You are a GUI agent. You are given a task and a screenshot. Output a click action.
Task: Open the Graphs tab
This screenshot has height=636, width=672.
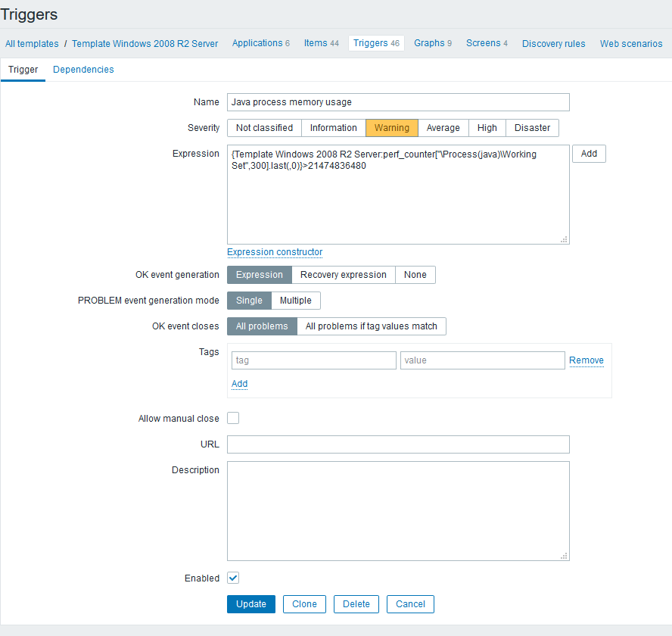click(433, 43)
